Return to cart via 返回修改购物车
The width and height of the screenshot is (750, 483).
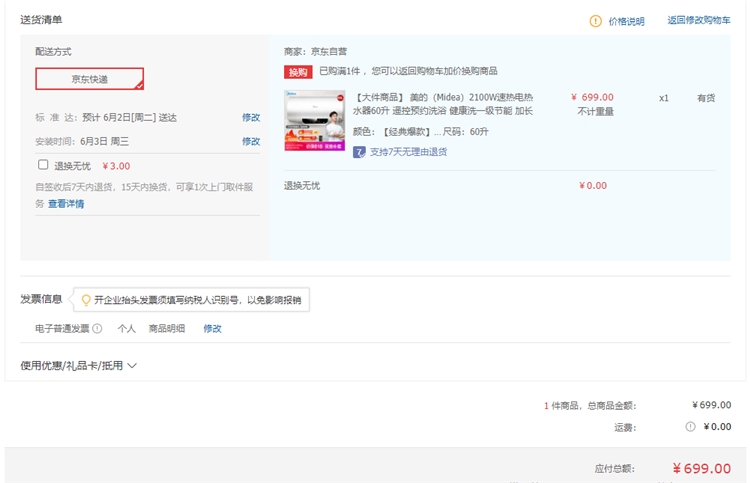[x=699, y=20]
